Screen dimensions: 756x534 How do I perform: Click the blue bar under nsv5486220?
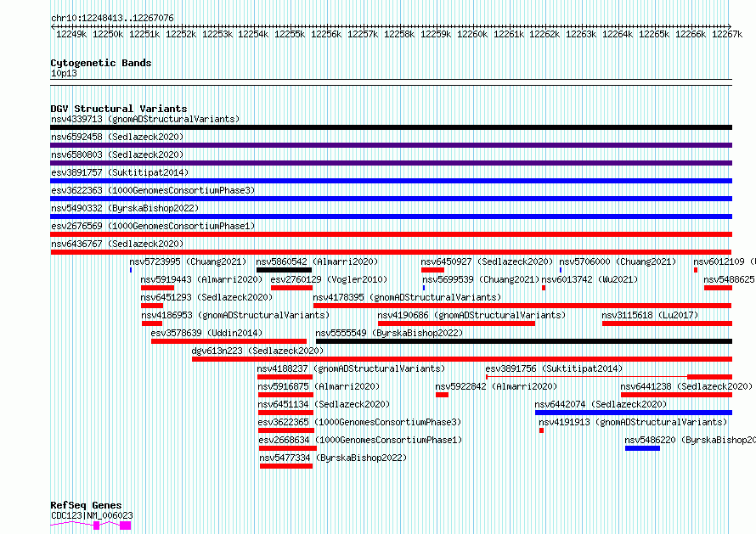[x=643, y=449]
